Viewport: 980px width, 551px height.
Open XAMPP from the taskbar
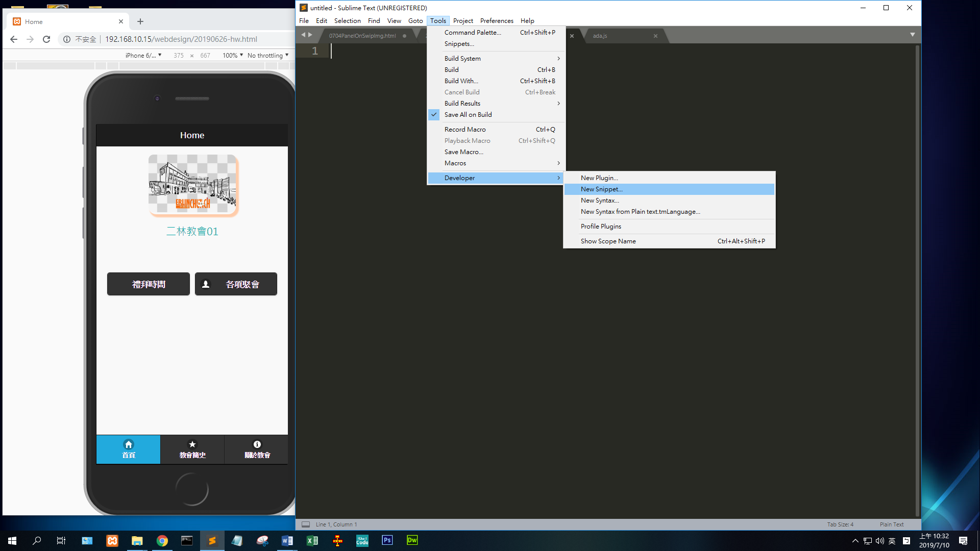(112, 540)
